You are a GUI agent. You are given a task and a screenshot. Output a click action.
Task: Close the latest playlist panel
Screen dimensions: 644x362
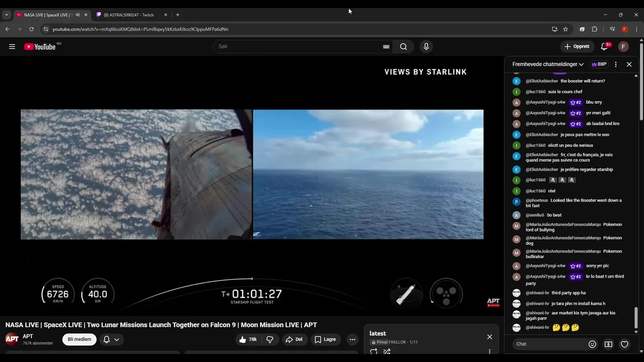pyautogui.click(x=490, y=337)
